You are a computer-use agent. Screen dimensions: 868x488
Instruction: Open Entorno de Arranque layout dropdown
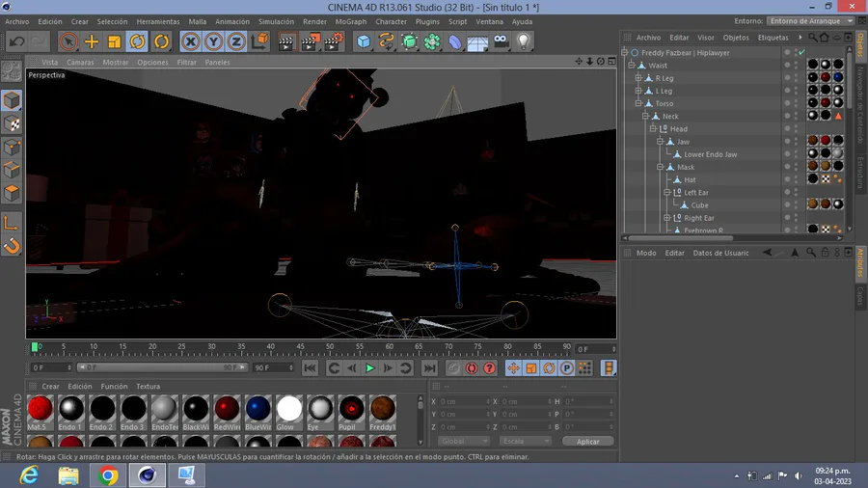tap(811, 21)
